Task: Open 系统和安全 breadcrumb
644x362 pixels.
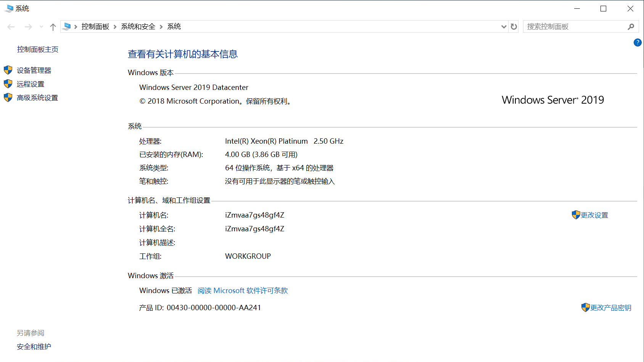Action: 138,26
